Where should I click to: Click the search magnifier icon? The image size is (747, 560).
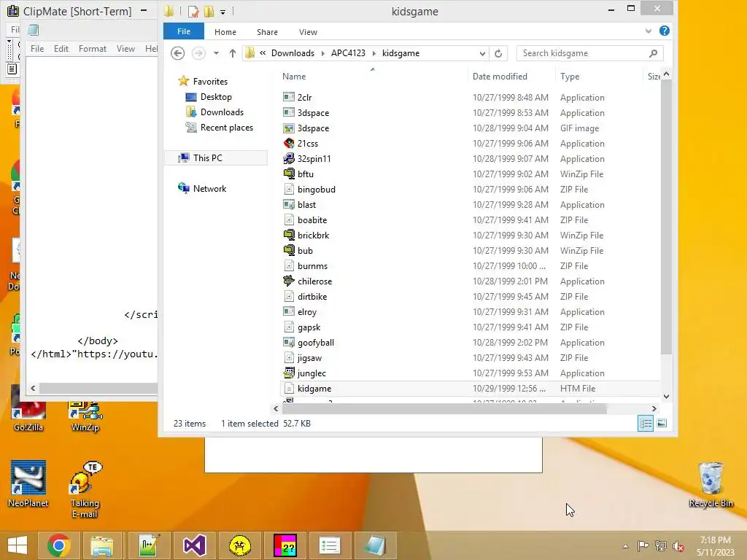[x=653, y=53]
